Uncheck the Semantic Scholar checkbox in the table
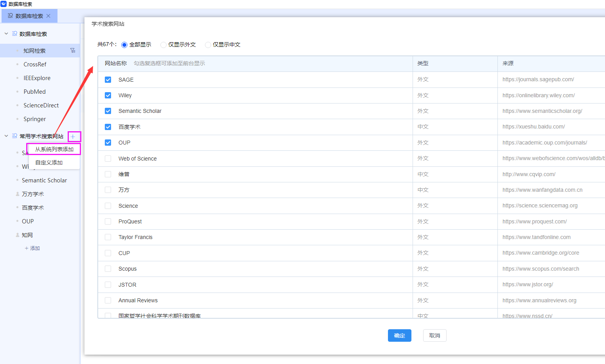This screenshot has height=364, width=605. 108,111
